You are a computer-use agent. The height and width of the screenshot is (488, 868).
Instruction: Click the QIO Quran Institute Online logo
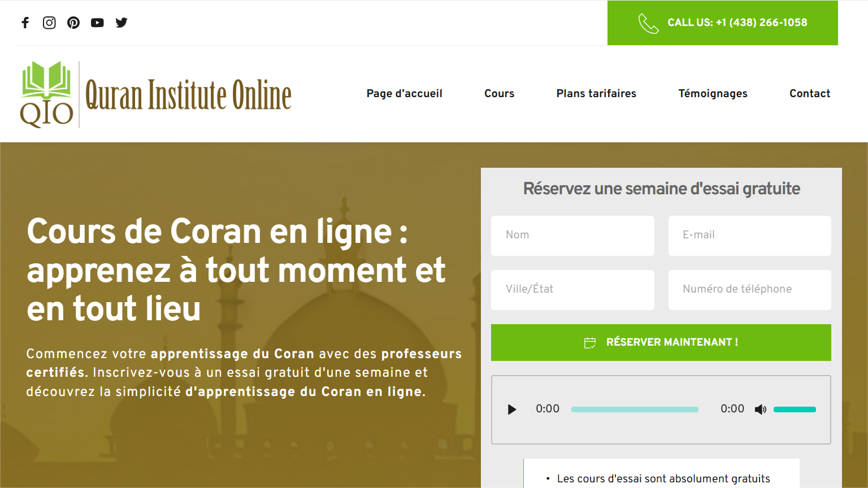[155, 94]
